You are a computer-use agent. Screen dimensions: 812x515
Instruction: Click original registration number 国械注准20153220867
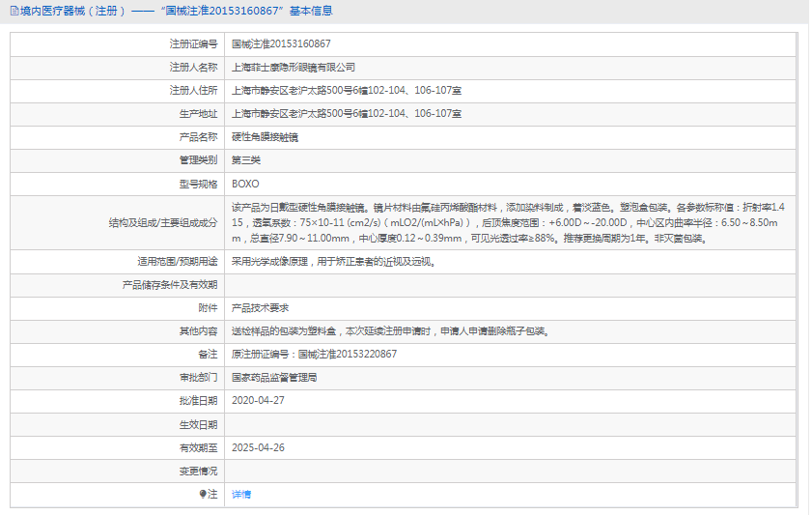tap(347, 354)
